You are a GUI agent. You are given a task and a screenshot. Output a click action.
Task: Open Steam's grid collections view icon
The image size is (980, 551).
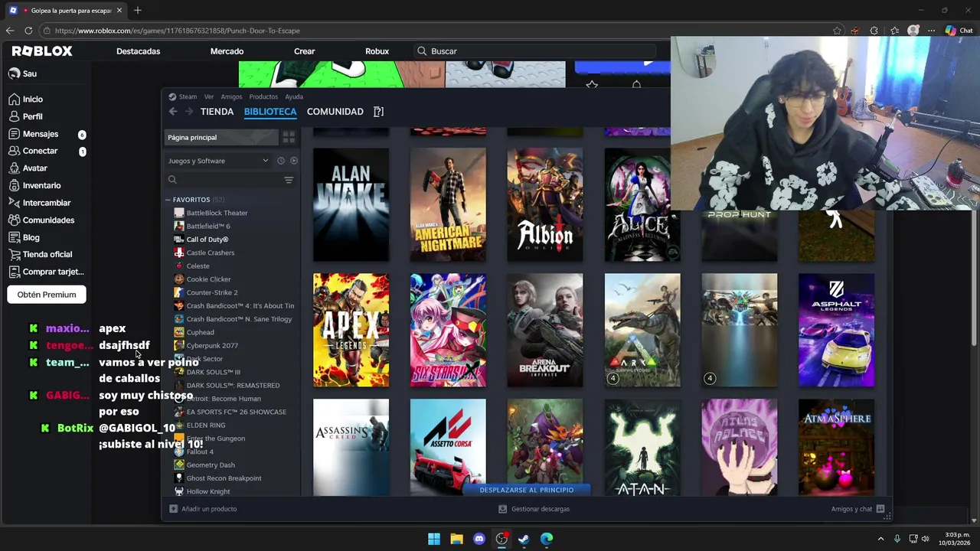coord(289,137)
